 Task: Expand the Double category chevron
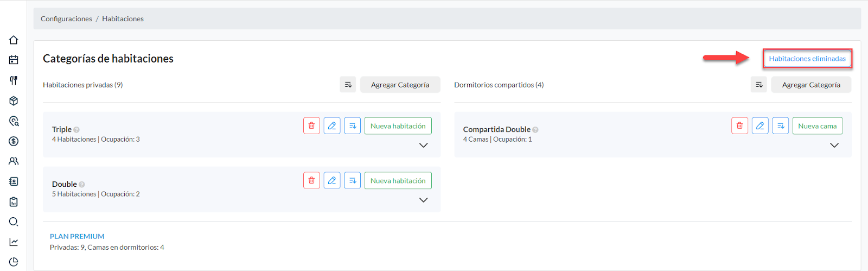click(423, 200)
